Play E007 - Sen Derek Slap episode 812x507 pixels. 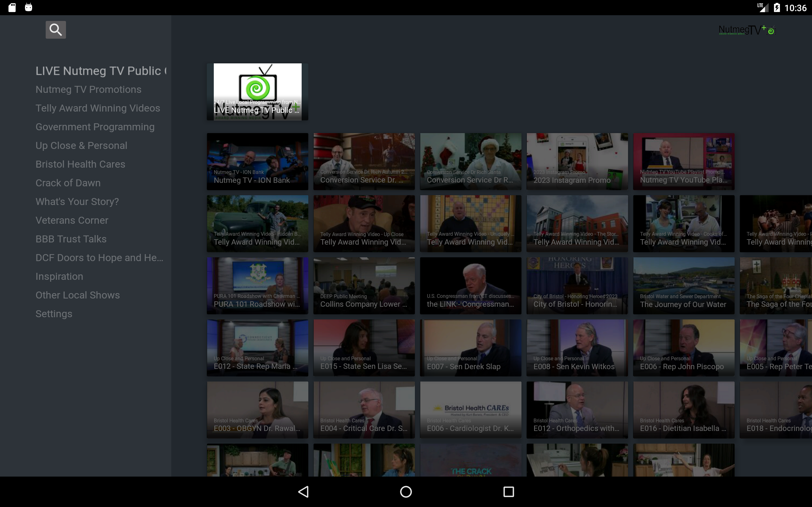pos(470,348)
